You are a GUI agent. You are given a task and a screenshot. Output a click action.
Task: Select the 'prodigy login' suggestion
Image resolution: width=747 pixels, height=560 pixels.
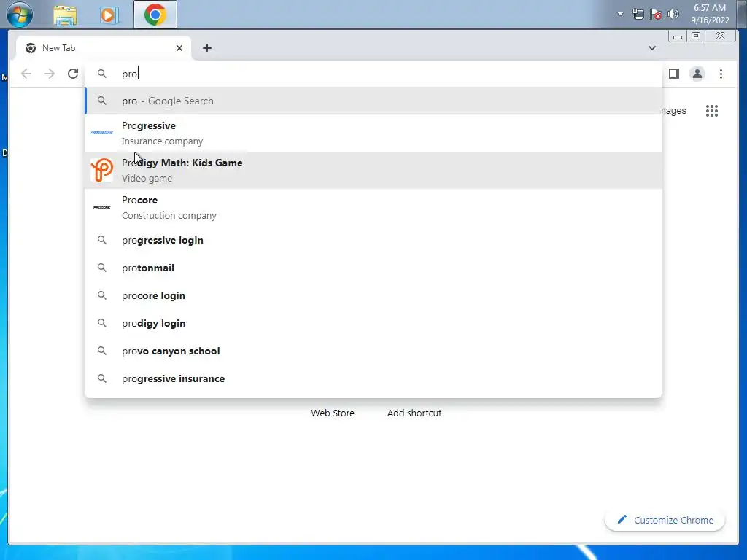(373, 323)
